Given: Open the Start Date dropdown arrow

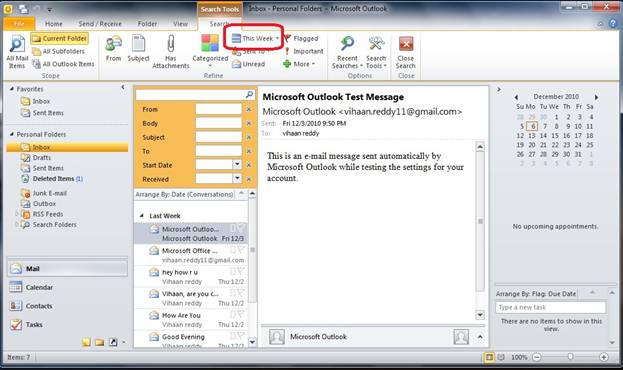Looking at the screenshot, I should coord(237,164).
